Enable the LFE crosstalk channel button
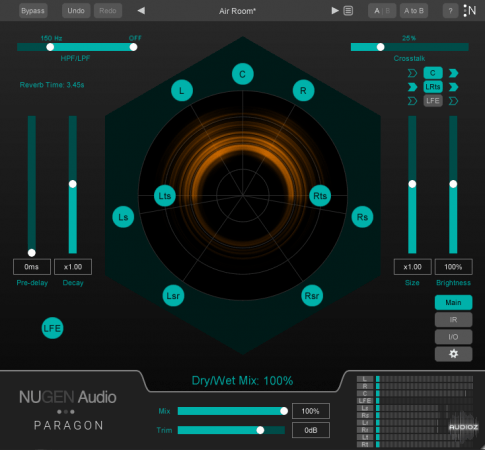The height and width of the screenshot is (450, 485). point(433,101)
